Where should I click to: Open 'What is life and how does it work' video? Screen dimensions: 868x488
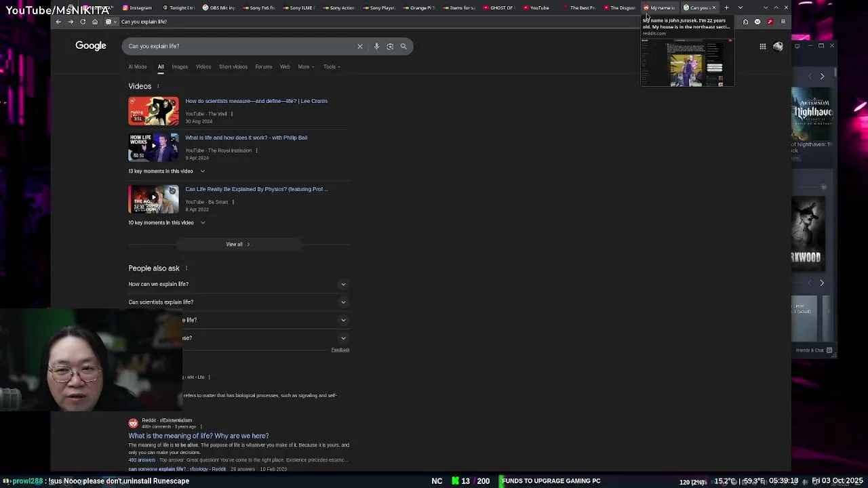tap(246, 138)
